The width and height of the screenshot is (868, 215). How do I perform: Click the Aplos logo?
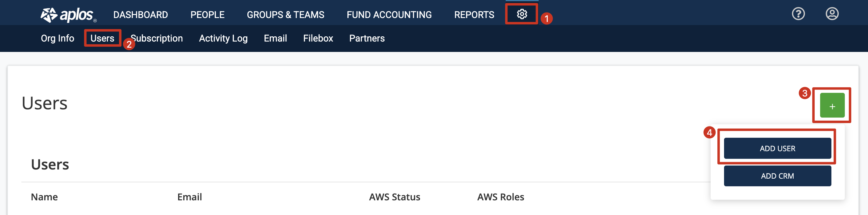coord(69,15)
